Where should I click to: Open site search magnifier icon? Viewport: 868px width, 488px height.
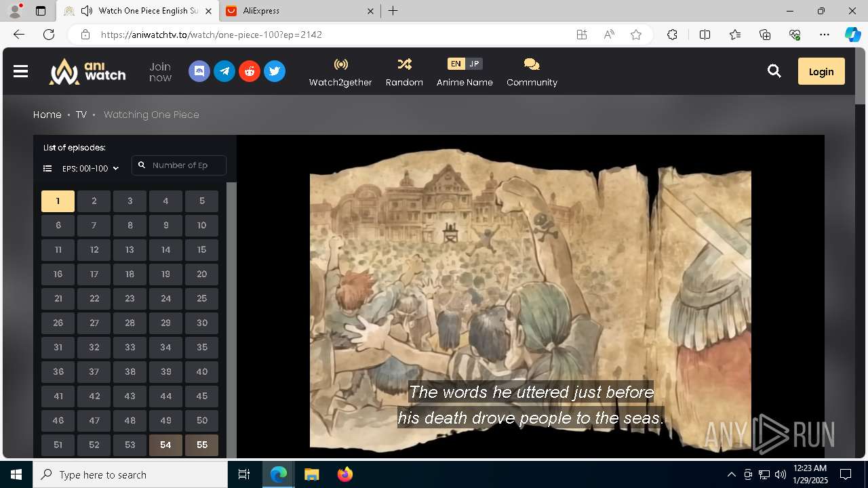[774, 71]
